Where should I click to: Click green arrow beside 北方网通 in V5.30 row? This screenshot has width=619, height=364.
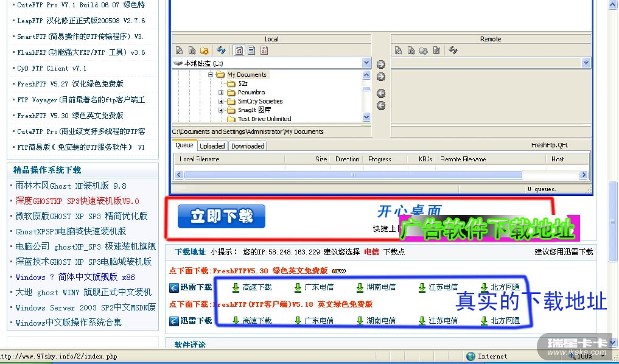[484, 288]
